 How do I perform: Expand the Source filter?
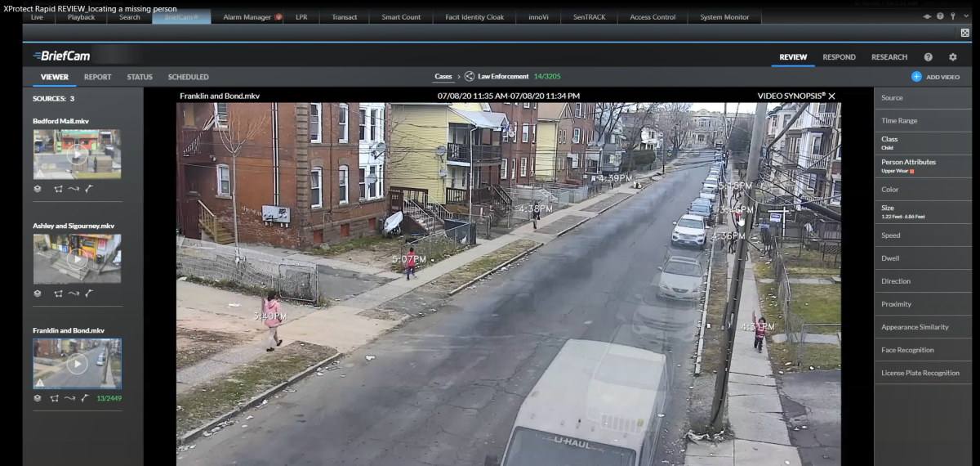923,98
